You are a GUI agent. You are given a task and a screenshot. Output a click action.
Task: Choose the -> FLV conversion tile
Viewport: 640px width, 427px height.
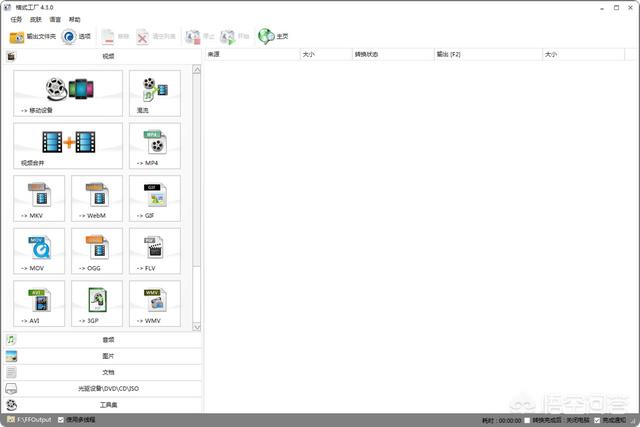(x=155, y=251)
